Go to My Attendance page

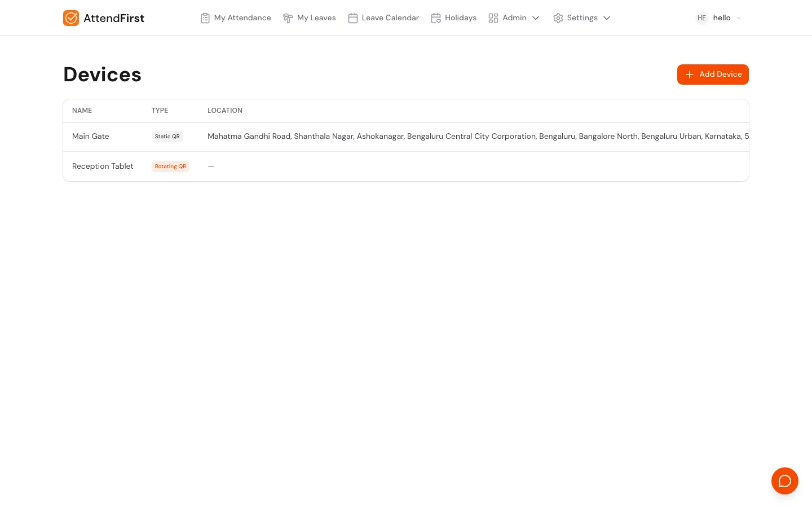click(242, 18)
